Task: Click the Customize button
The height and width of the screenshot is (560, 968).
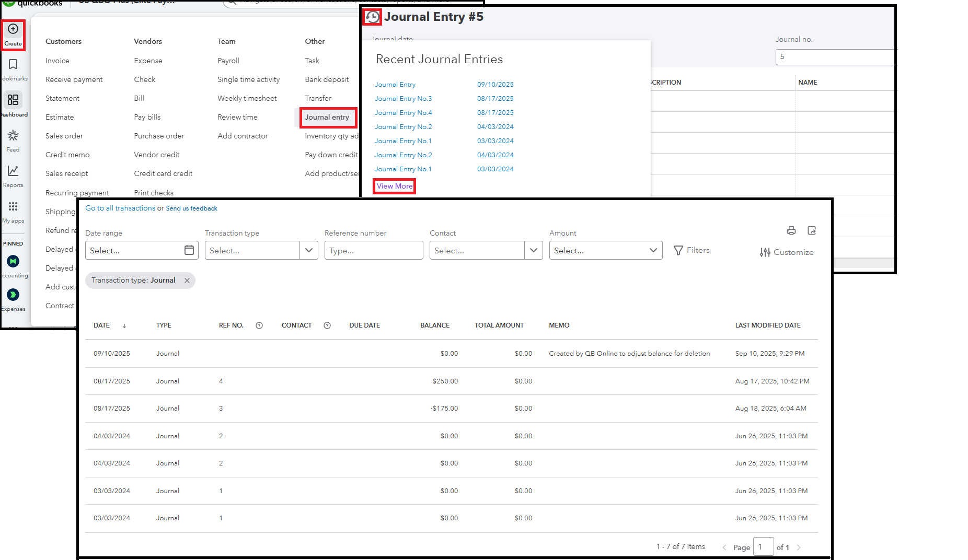Action: point(787,252)
